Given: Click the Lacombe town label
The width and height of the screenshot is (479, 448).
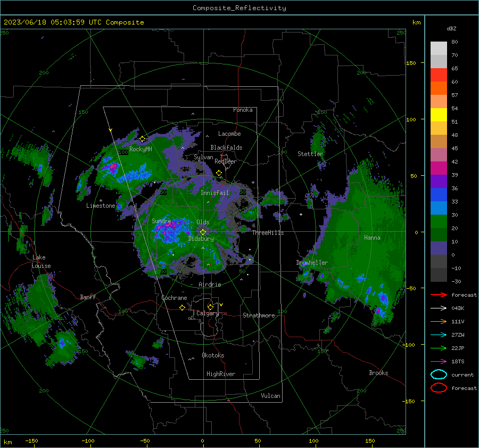Looking at the screenshot, I should point(229,134).
